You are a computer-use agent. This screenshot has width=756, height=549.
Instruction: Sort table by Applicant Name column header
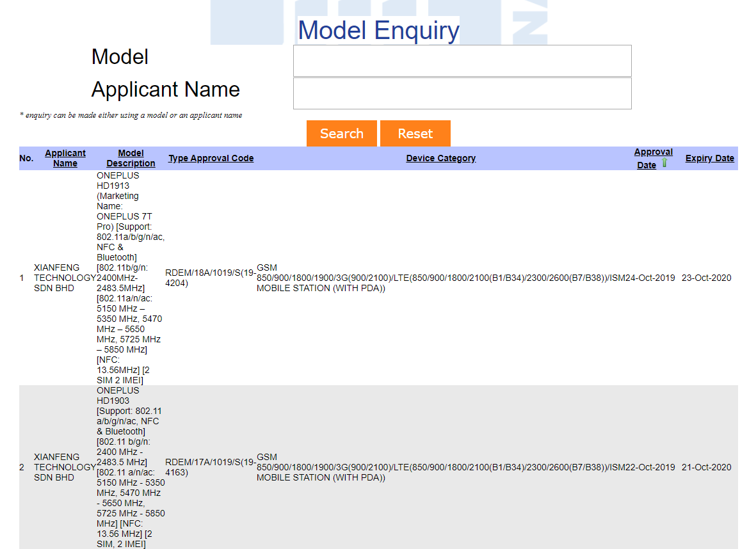point(65,158)
